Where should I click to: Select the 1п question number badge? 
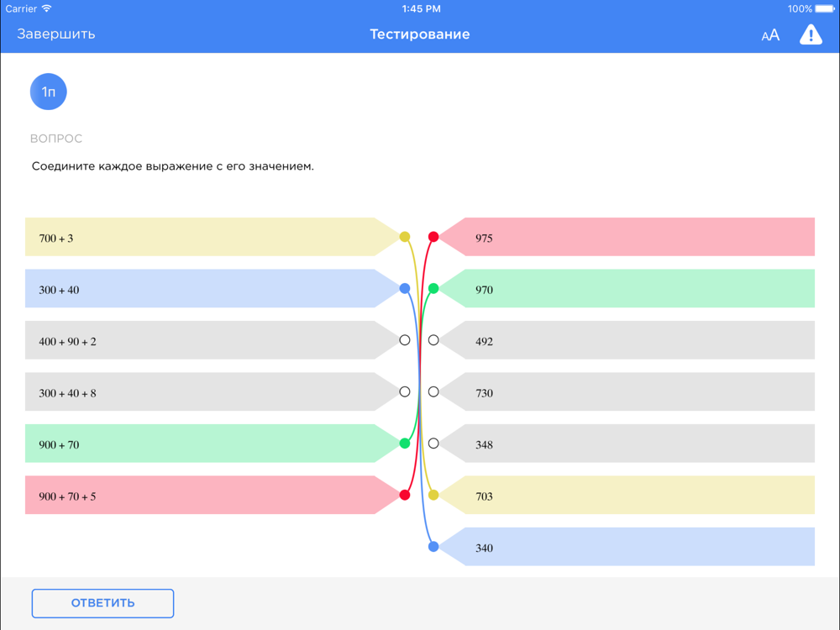pos(48,92)
